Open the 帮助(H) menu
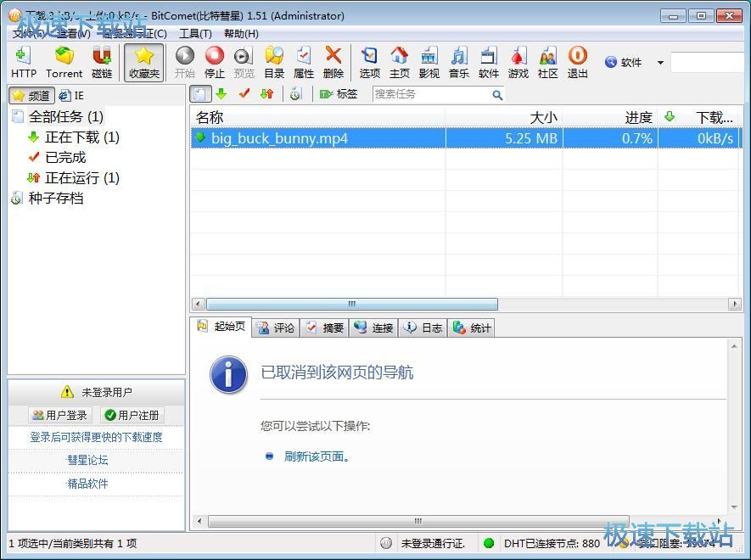This screenshot has width=751, height=560. (241, 34)
